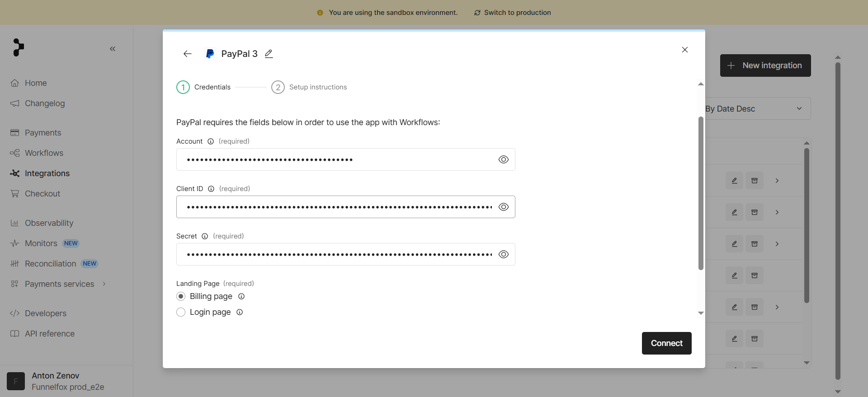Screen dimensions: 868x397
Task: Click the Funnelfox logo
Action: [18, 47]
